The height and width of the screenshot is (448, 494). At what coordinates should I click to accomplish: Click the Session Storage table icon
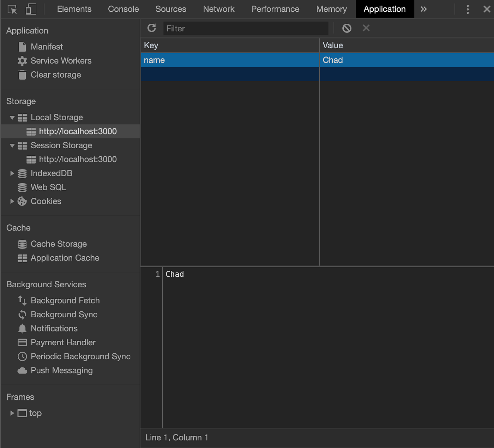pos(23,145)
